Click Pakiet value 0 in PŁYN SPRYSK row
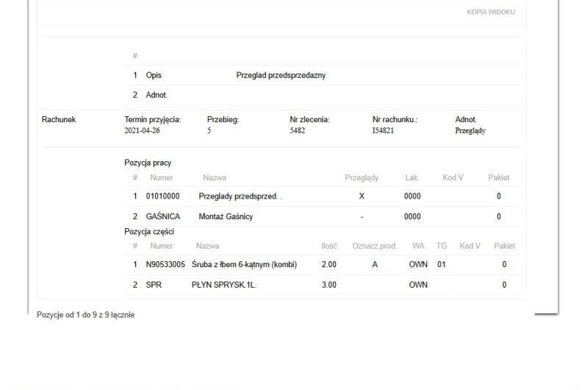588x390 pixels. [x=504, y=285]
